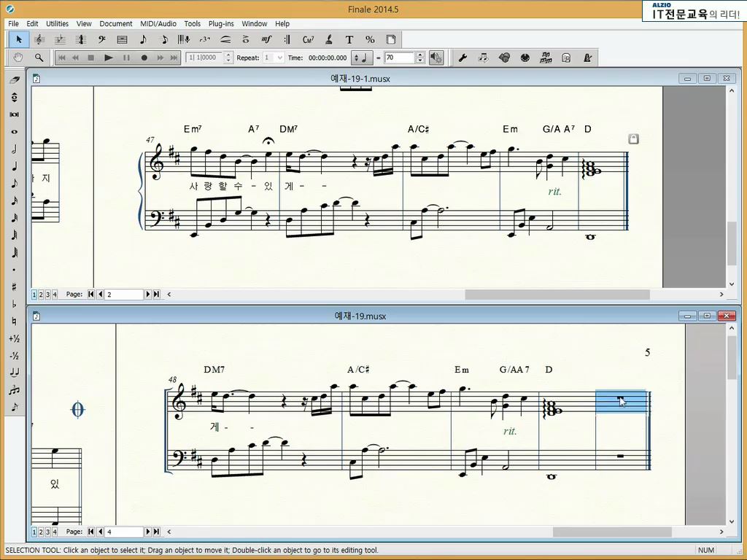Select the Zoom magnifier tool
Screen dimensions: 747x560
click(39, 58)
